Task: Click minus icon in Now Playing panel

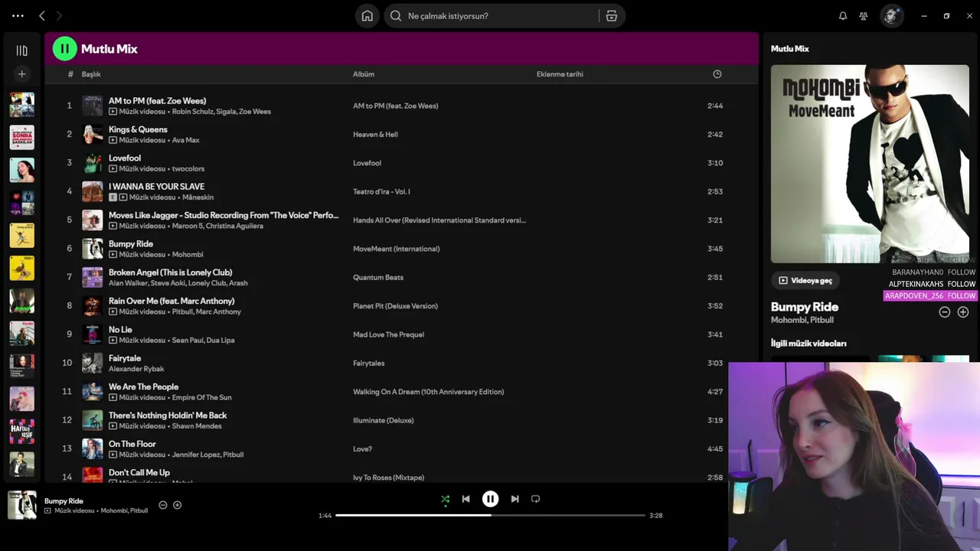Action: 944,312
